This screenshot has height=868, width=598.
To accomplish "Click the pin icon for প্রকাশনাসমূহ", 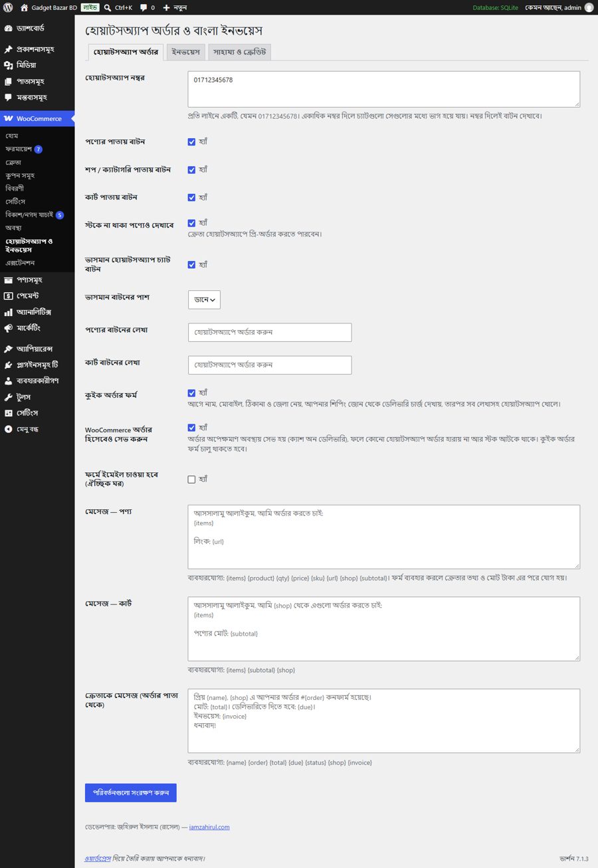I will [x=8, y=49].
